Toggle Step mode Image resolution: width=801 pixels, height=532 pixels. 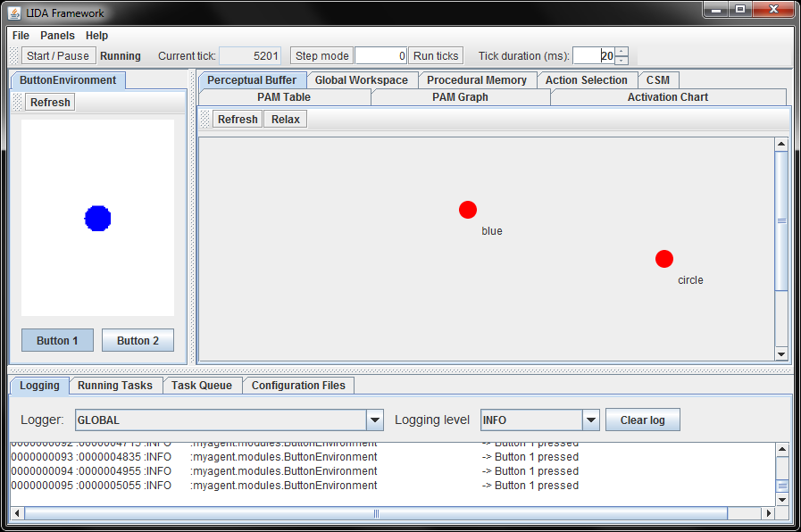tap(321, 55)
